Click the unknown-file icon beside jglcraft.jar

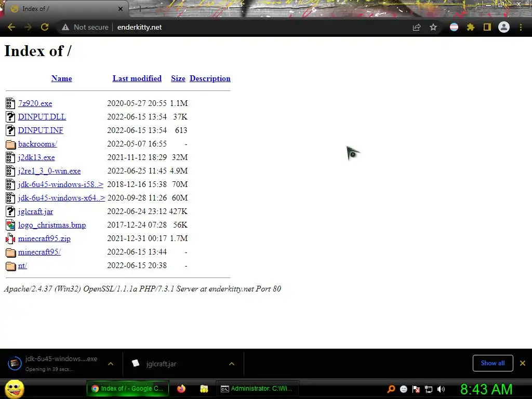tap(10, 211)
